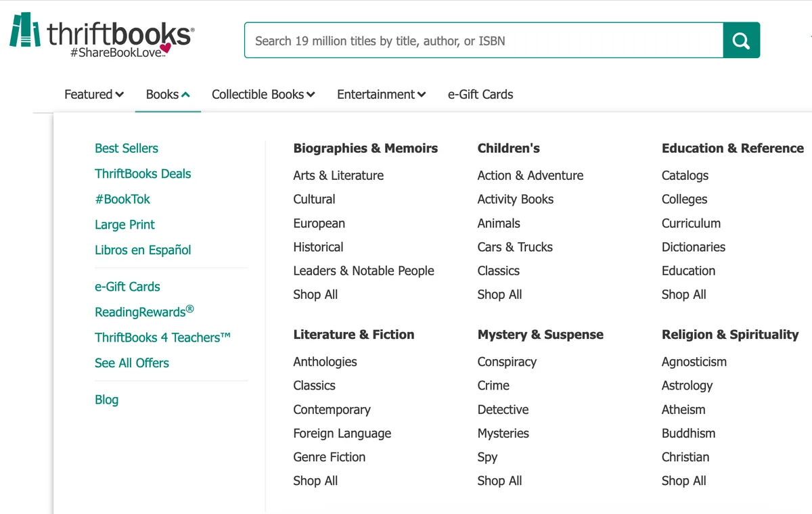The width and height of the screenshot is (812, 514).
Task: Select Classics under Literature & Fiction
Action: [x=314, y=385]
